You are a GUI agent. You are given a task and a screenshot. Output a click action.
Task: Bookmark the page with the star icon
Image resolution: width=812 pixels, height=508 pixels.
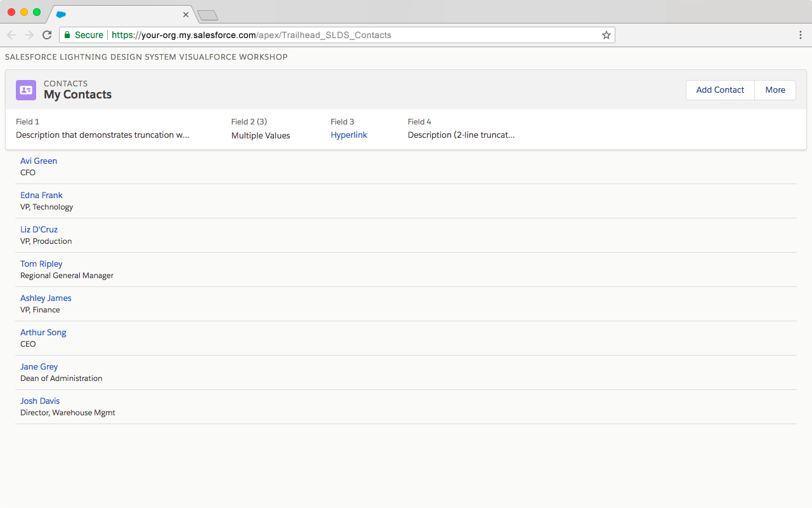606,35
